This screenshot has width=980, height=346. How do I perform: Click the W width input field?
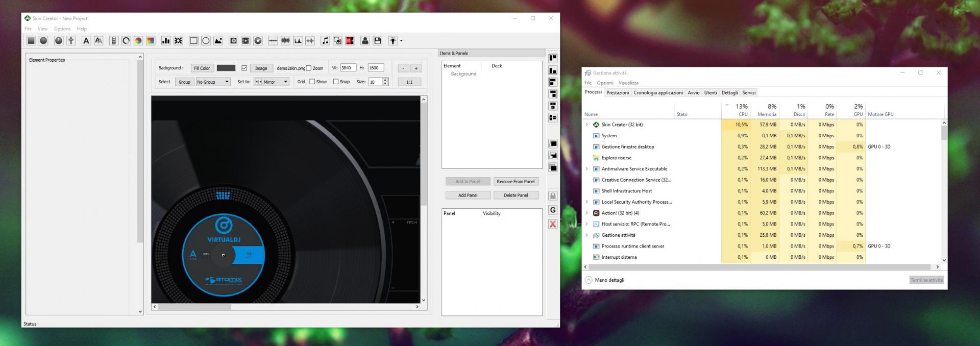[348, 68]
